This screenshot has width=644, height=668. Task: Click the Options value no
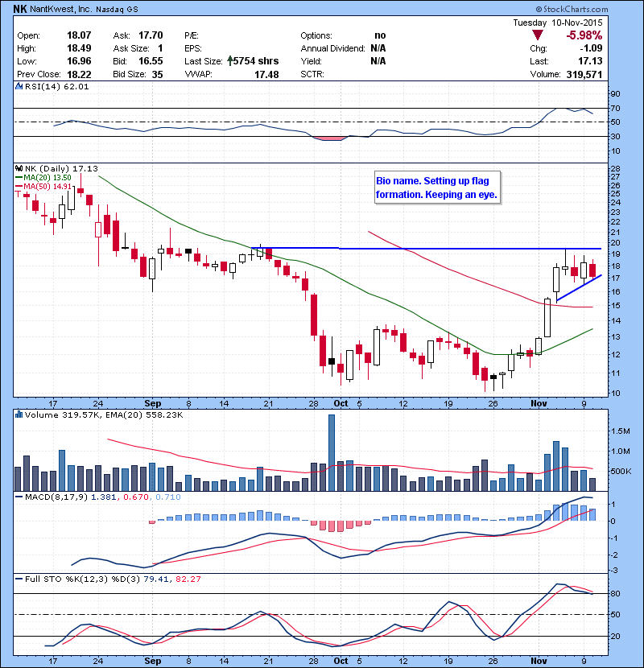(380, 35)
